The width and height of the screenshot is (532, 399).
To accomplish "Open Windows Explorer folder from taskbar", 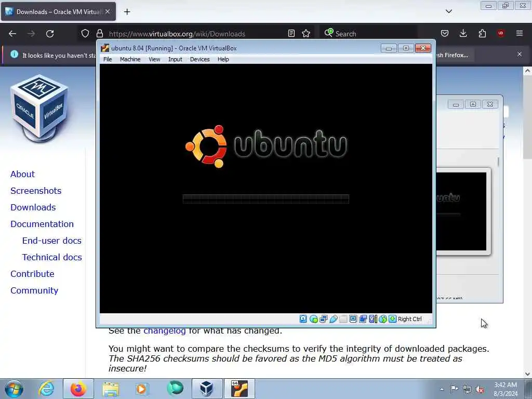I will click(x=111, y=389).
